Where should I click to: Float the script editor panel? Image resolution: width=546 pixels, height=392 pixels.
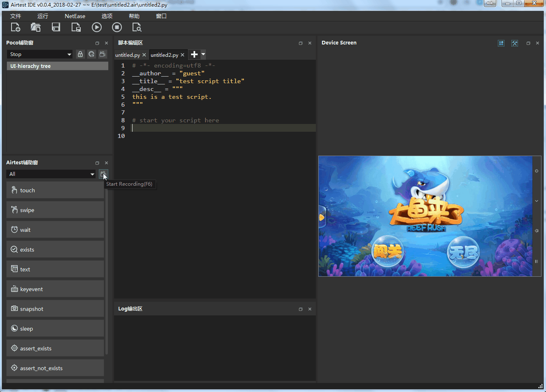tap(301, 43)
